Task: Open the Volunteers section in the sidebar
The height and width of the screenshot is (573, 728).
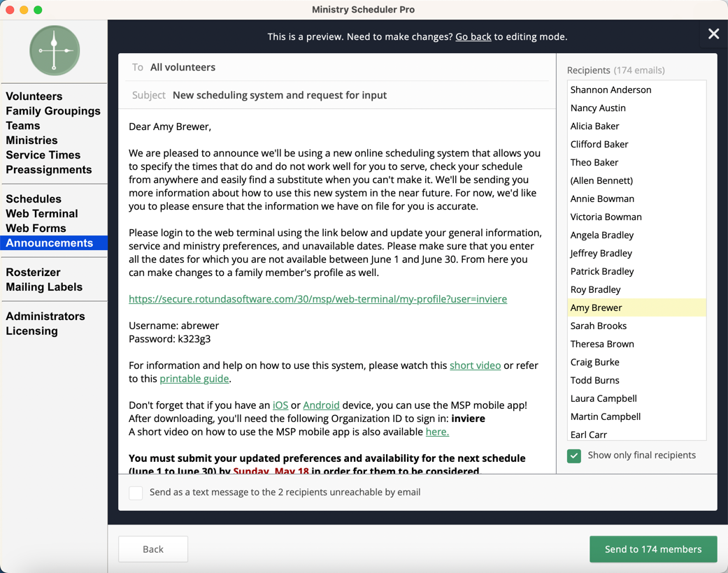Action: (x=34, y=96)
